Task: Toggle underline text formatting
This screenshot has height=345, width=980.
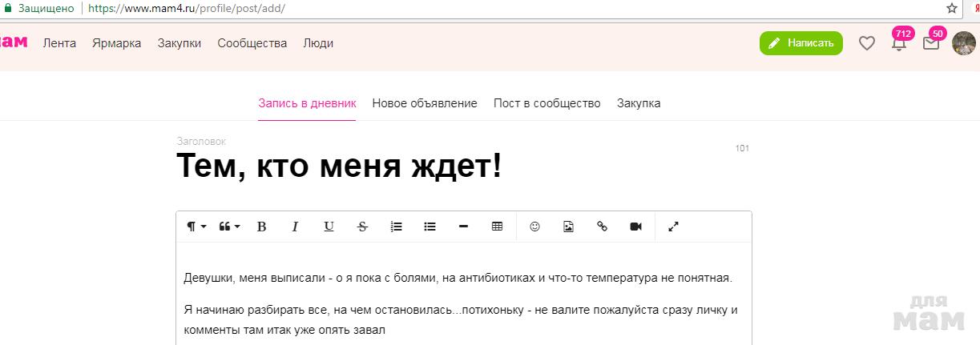Action: click(x=329, y=227)
